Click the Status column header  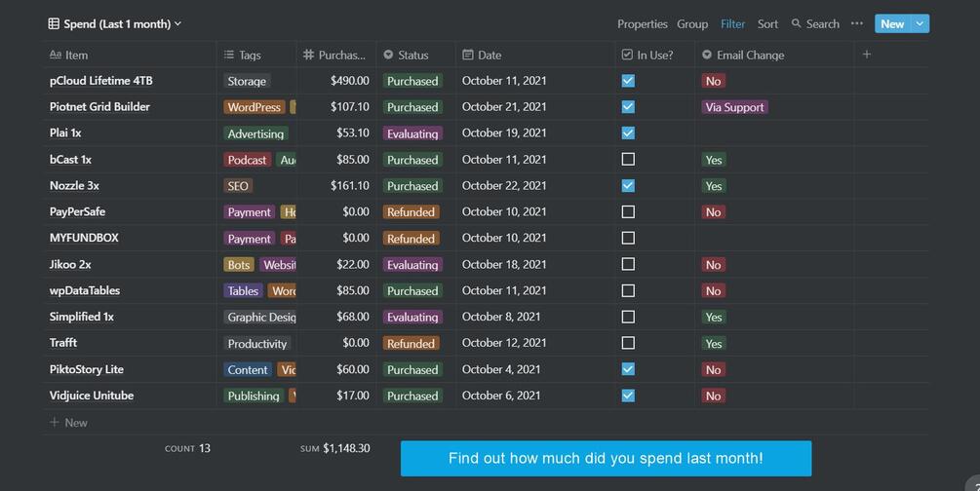point(415,55)
